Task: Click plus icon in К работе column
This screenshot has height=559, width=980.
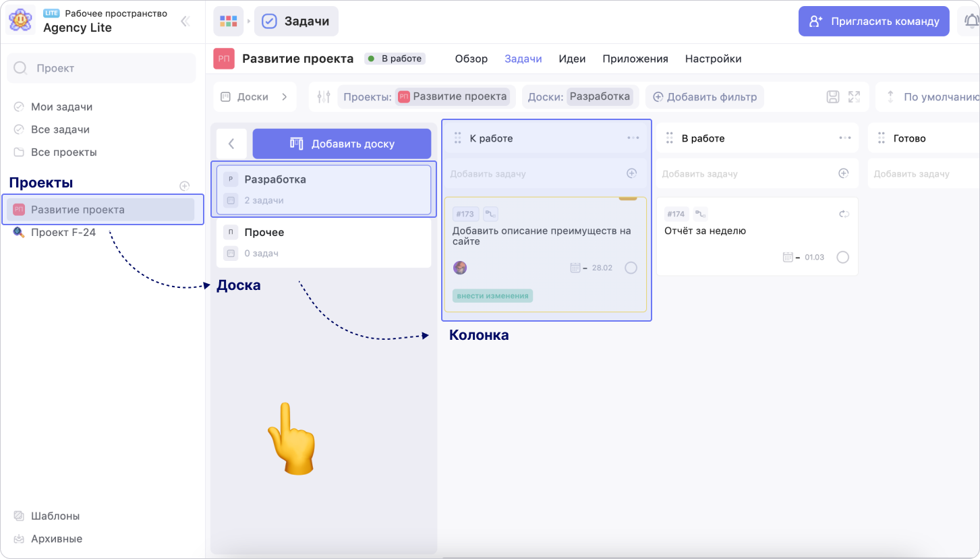Action: click(632, 173)
